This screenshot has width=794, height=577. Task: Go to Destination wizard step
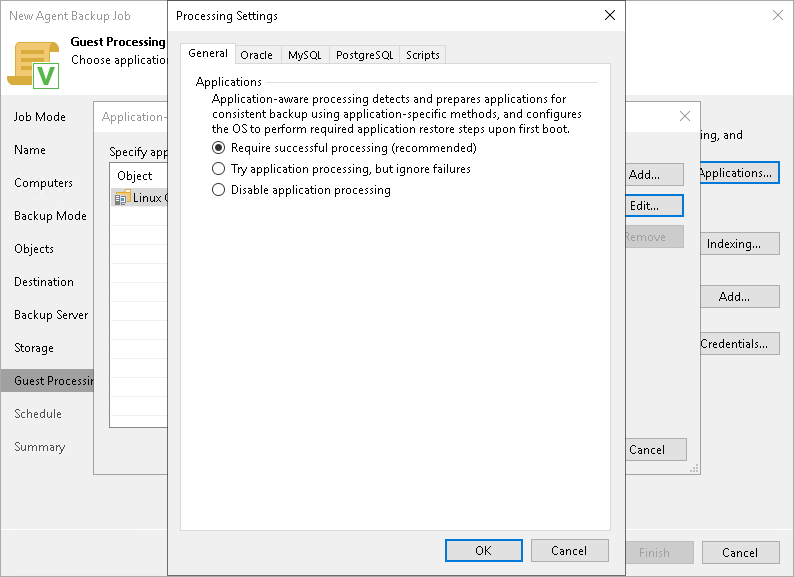[x=44, y=282]
